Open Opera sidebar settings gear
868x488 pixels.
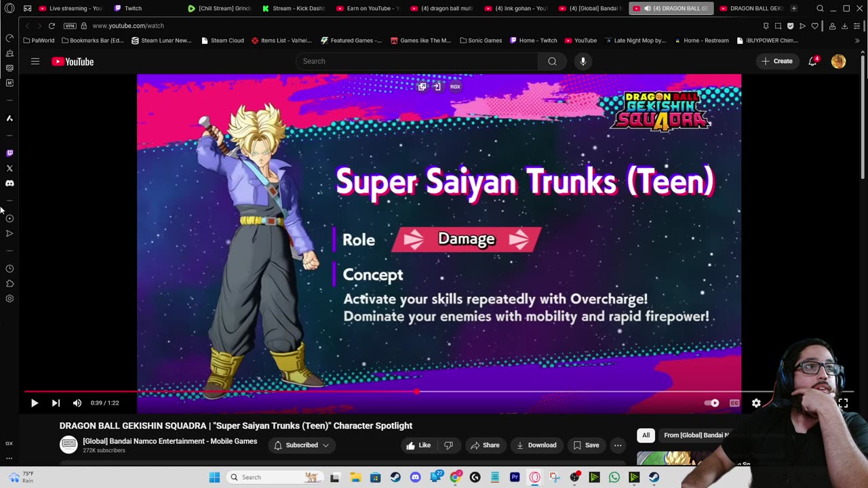click(x=9, y=298)
